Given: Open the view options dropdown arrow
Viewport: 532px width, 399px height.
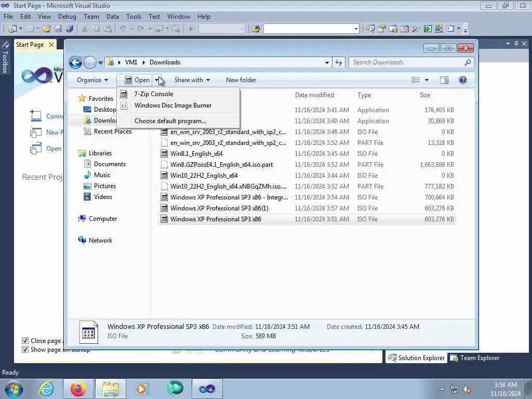Looking at the screenshot, I should [x=427, y=80].
